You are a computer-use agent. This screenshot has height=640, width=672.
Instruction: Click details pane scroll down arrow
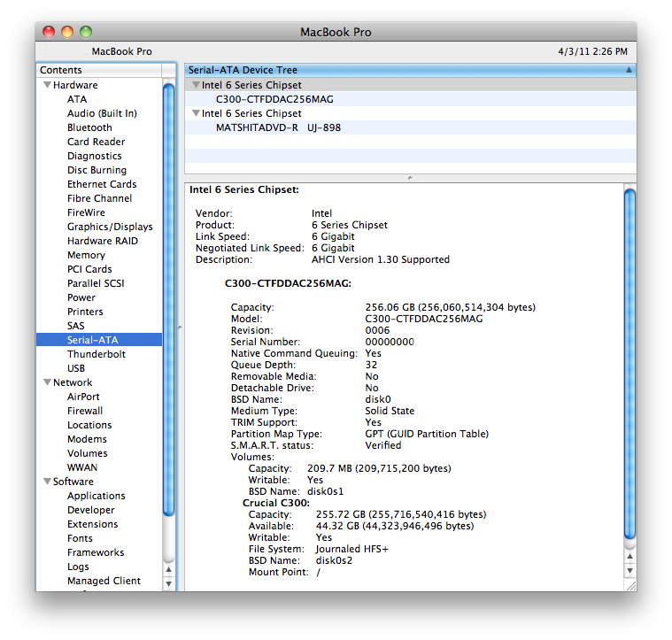pos(630,570)
